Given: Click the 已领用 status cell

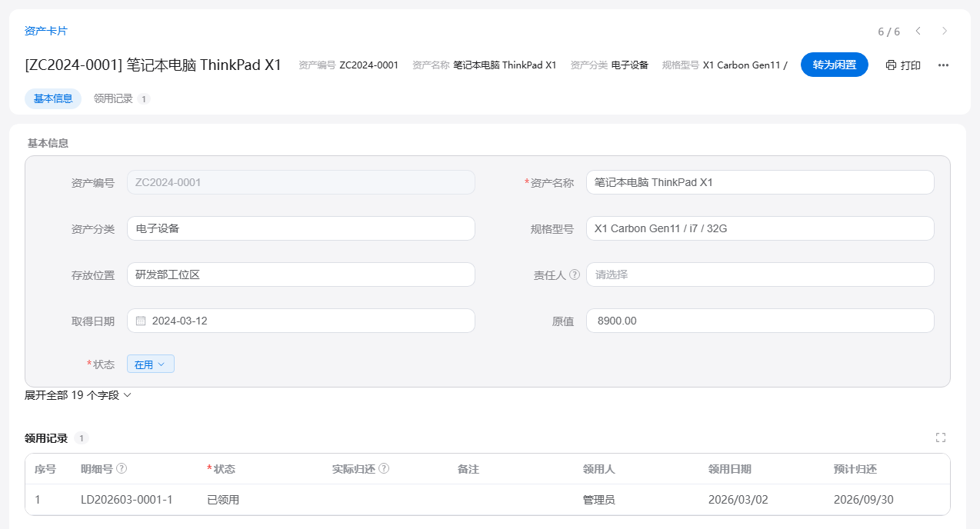Looking at the screenshot, I should (x=223, y=500).
